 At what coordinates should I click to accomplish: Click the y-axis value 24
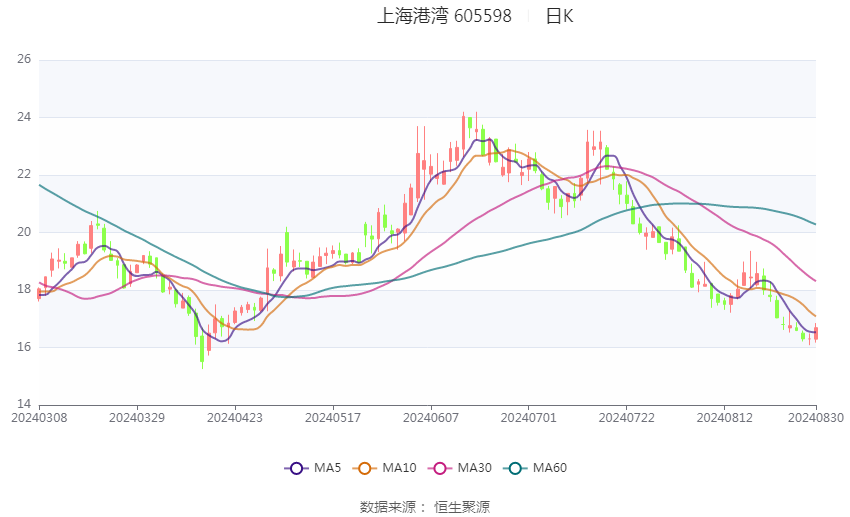coord(24,117)
